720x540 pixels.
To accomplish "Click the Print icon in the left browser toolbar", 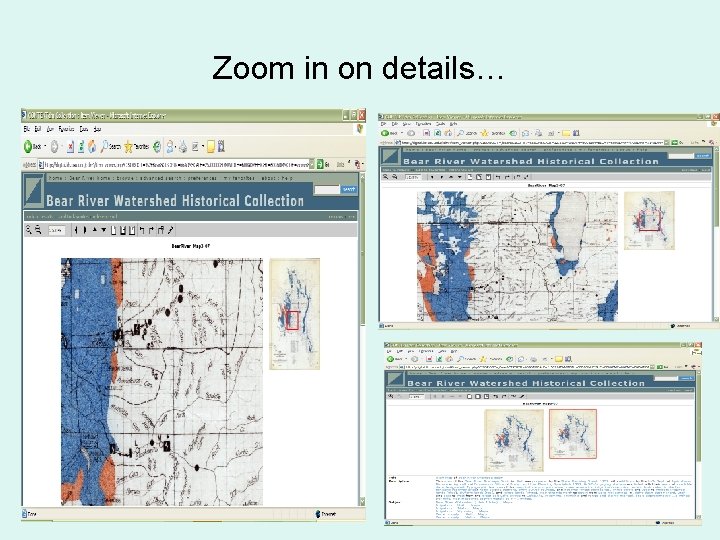I will 183,147.
